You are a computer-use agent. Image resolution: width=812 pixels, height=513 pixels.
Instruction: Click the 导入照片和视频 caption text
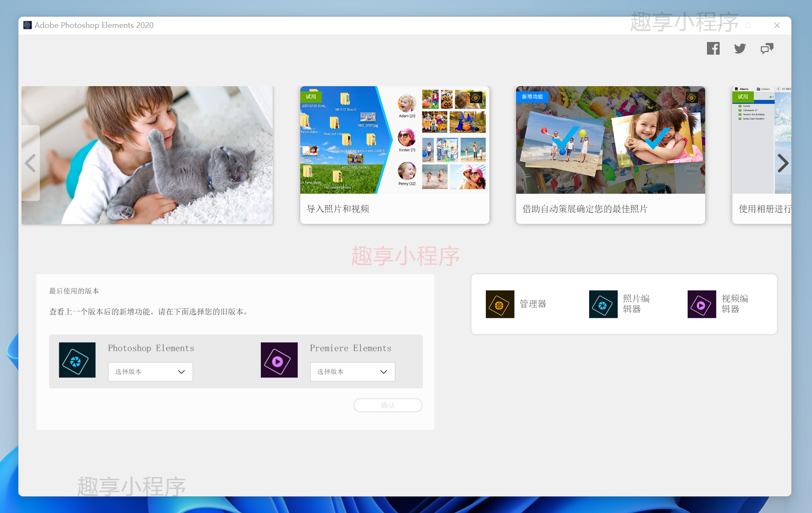click(x=338, y=209)
